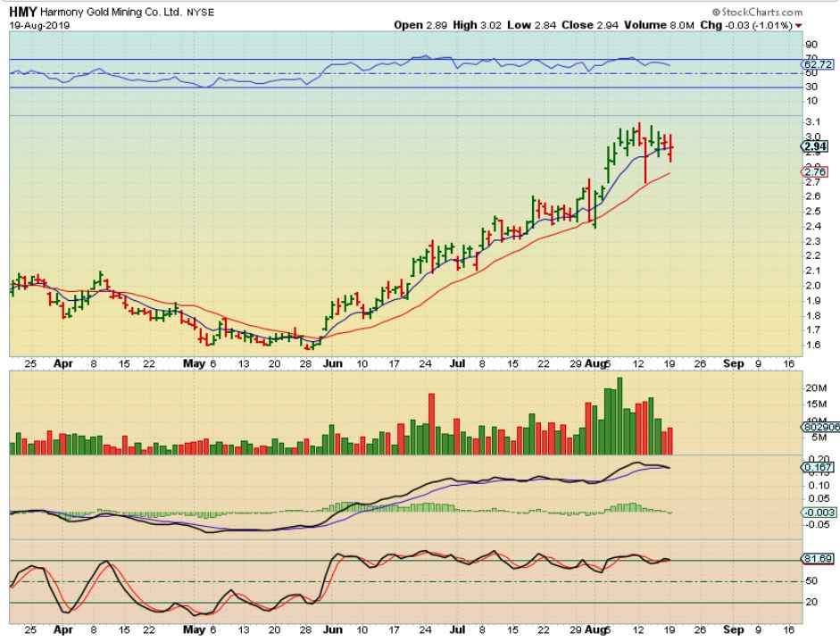
Task: Click Jun on the price chart date axis
Action: 332,363
